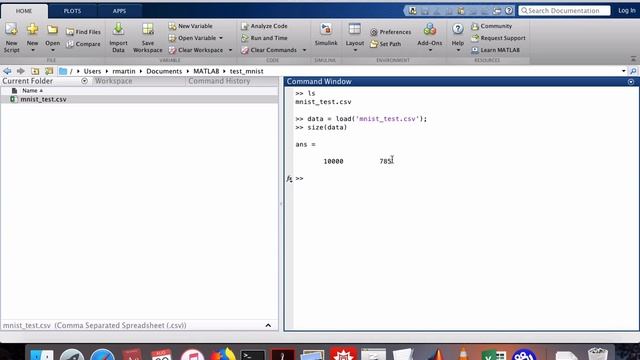Viewport: 640px width, 360px height.
Task: Open the Add-Ons icon
Action: pyautogui.click(x=429, y=29)
